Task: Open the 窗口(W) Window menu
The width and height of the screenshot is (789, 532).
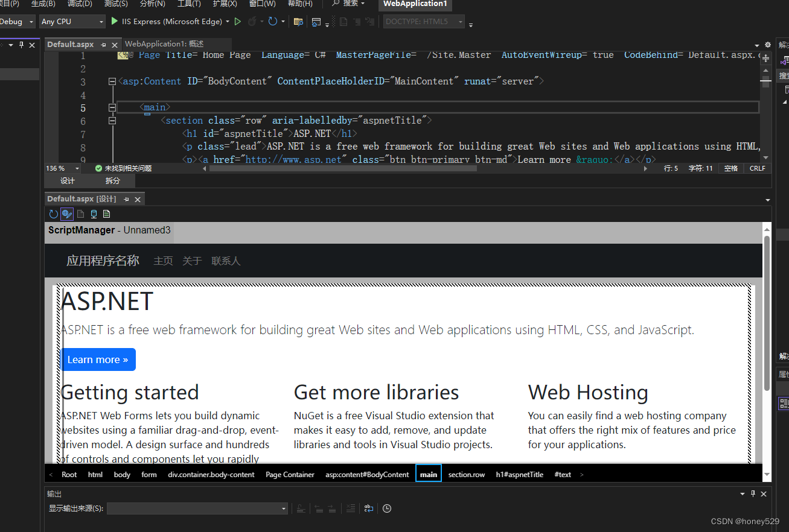Action: [x=262, y=4]
